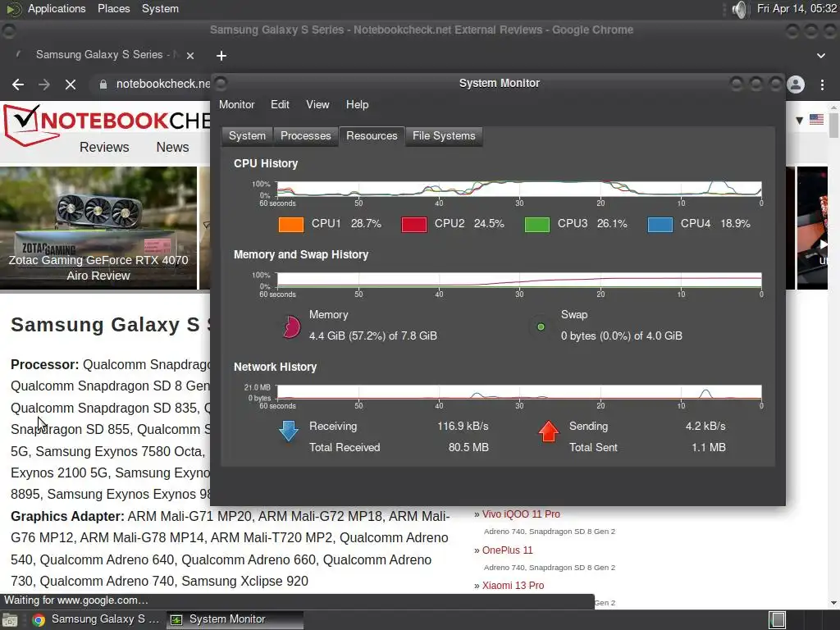This screenshot has height=630, width=840.
Task: Click the Notebookcheck logo
Action: coord(107,125)
